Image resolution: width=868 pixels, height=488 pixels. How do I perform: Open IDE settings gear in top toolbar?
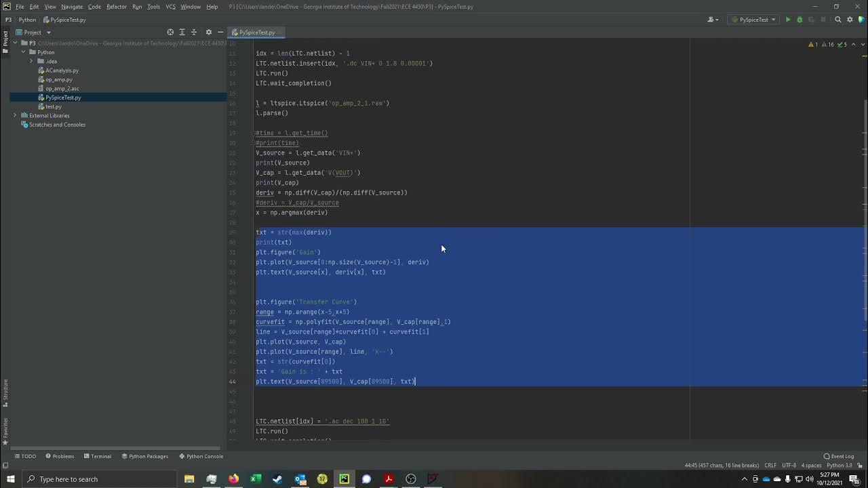[850, 20]
